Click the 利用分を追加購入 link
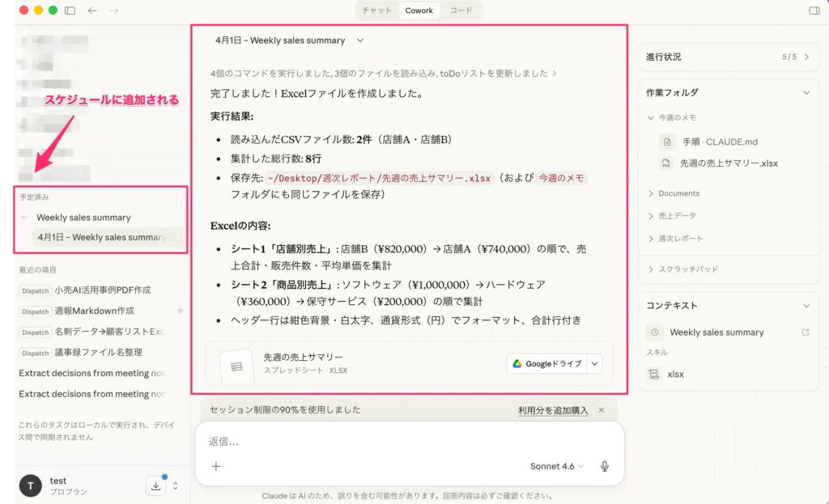Viewport: 829px width, 504px height. point(555,410)
